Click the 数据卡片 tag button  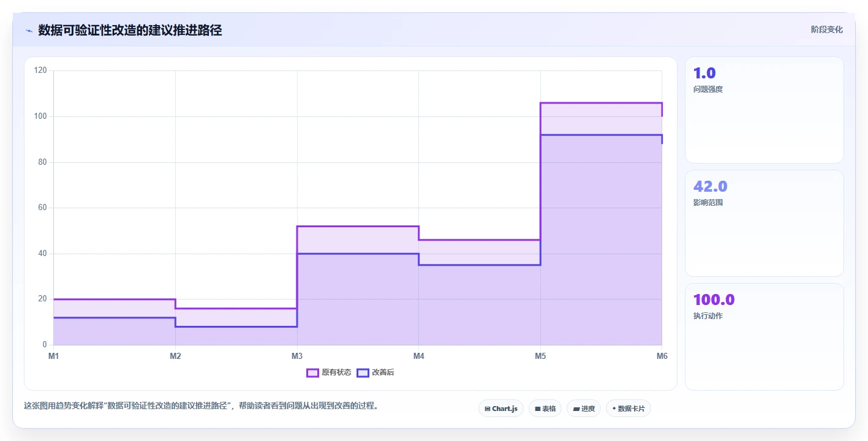coord(628,409)
